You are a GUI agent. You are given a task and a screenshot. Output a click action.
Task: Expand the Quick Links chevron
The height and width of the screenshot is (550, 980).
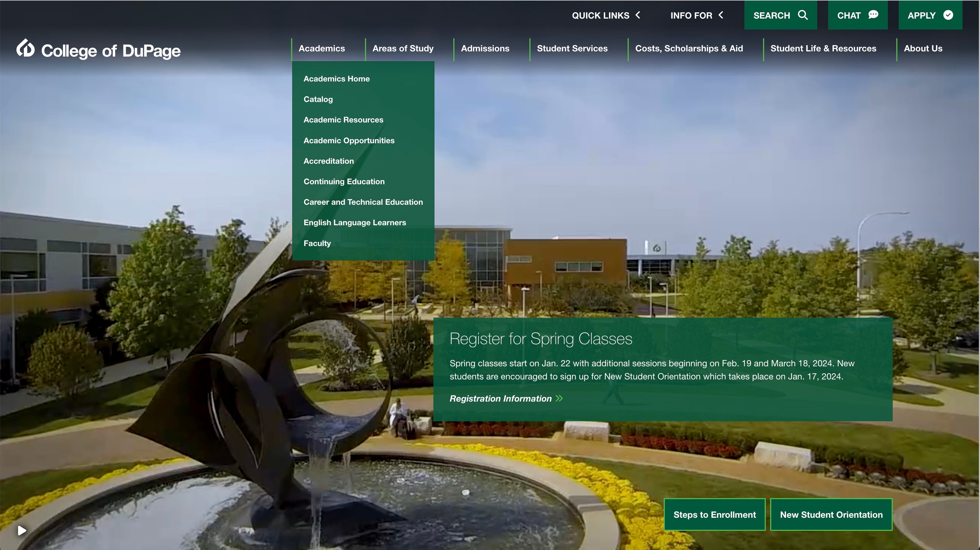coord(638,15)
